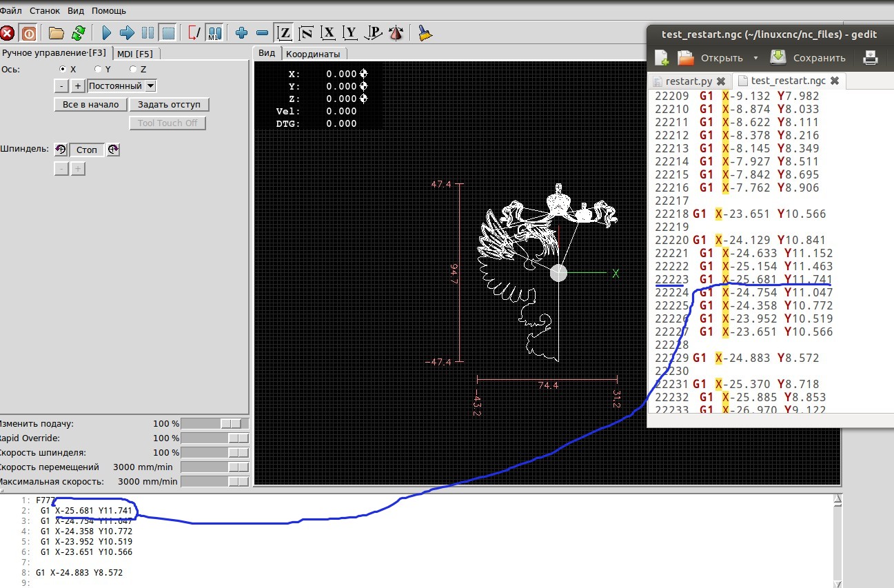This screenshot has width=894, height=588.
Task: Open a G-code file via folder icon
Action: tap(56, 32)
